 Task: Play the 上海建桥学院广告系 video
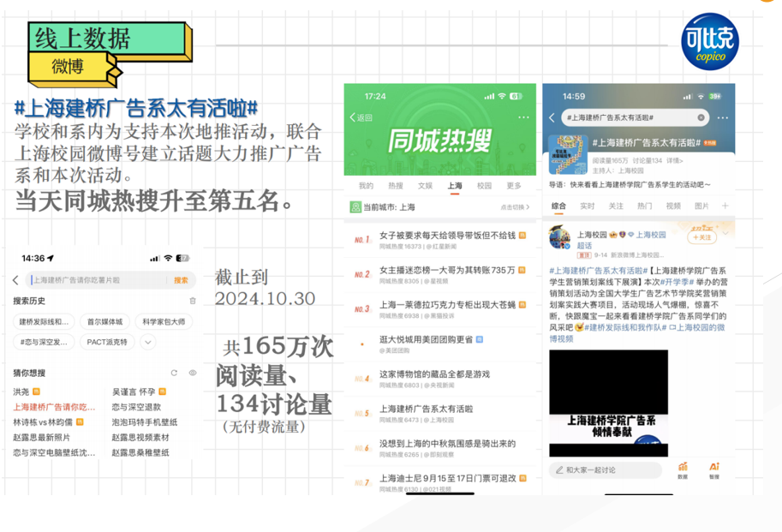[x=608, y=403]
